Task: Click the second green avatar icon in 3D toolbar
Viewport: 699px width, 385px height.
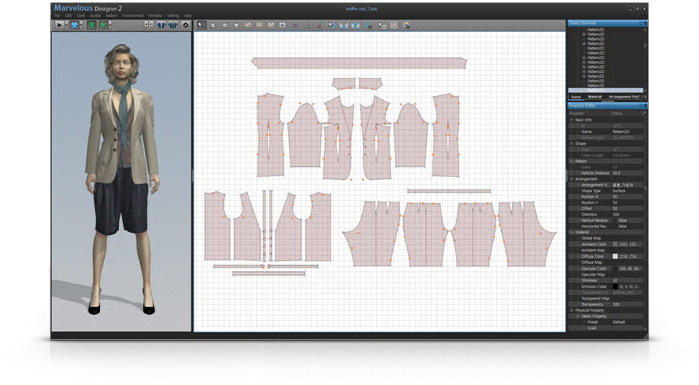Action: [x=103, y=25]
